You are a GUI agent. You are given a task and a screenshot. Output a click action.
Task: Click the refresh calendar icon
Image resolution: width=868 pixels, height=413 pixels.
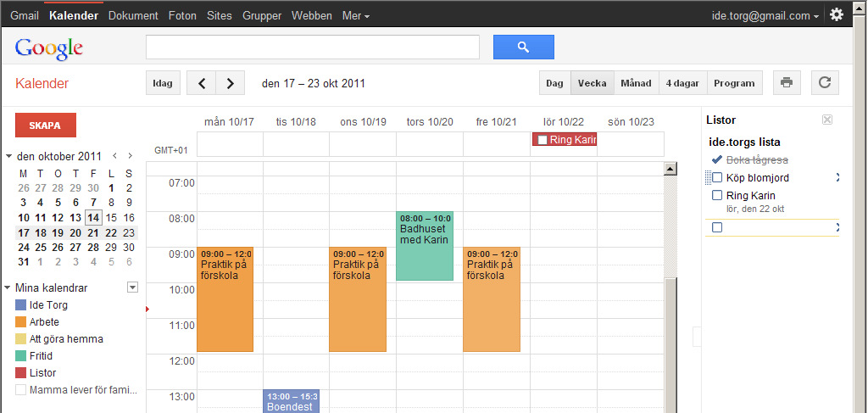[x=825, y=83]
